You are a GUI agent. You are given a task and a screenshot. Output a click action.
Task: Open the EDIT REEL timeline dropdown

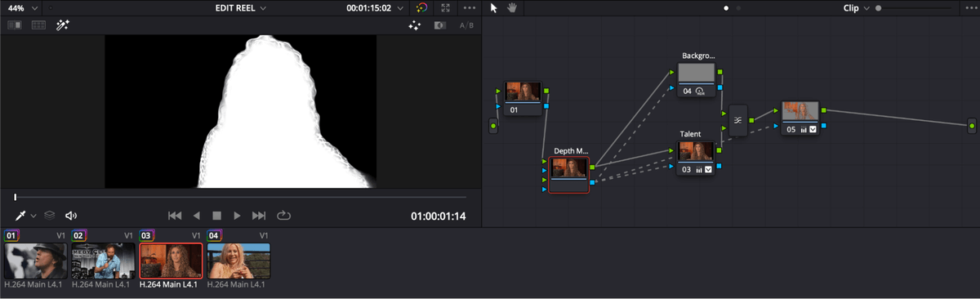click(x=240, y=7)
